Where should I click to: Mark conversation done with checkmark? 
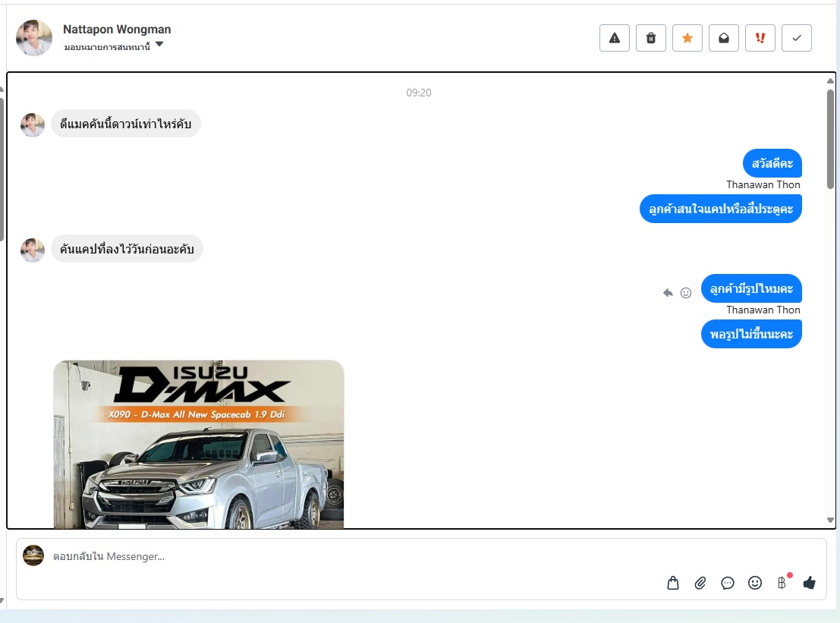pos(797,38)
